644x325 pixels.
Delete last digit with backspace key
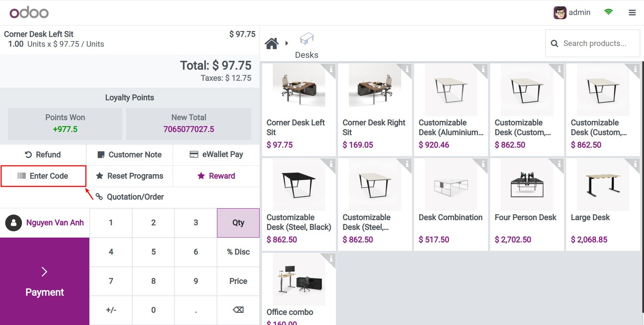click(238, 310)
